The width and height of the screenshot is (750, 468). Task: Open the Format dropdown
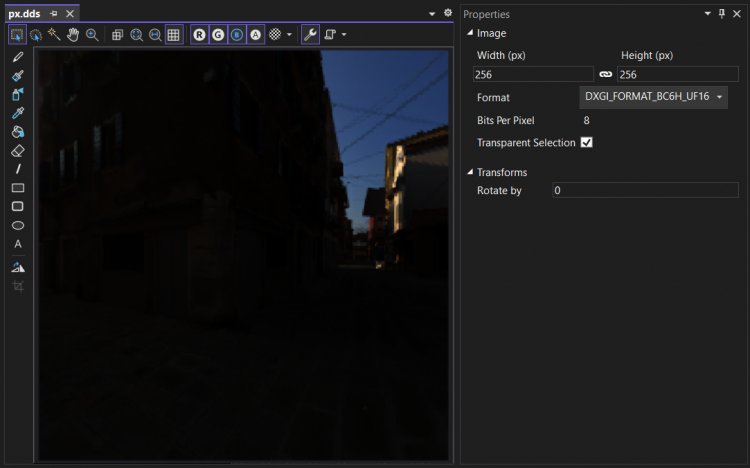(x=653, y=97)
